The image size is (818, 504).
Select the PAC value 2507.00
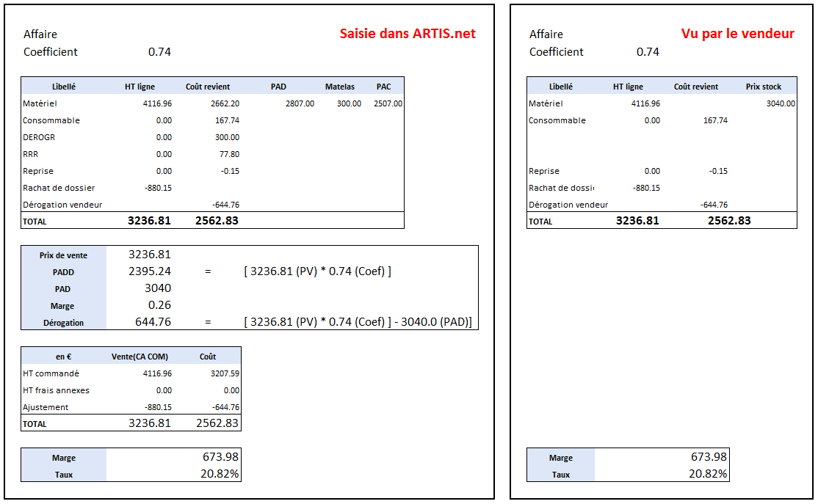(x=388, y=103)
